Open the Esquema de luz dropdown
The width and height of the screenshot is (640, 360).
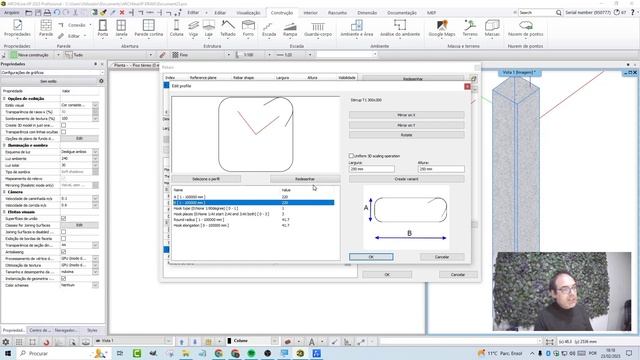tap(95, 152)
